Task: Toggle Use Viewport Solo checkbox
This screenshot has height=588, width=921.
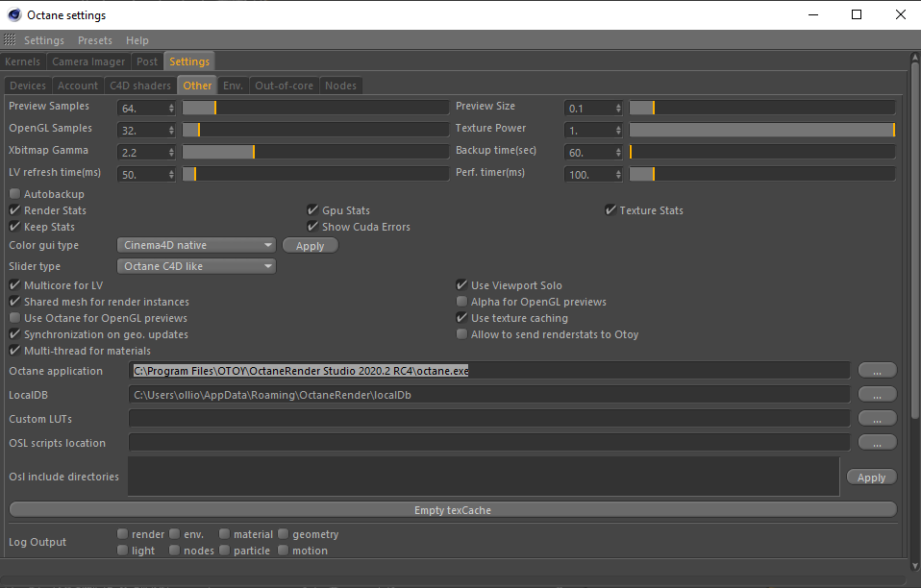Action: point(461,285)
